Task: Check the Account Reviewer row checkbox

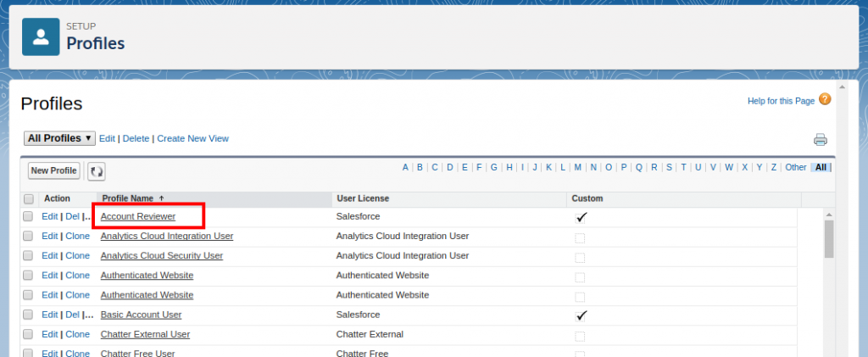Action: tap(29, 217)
